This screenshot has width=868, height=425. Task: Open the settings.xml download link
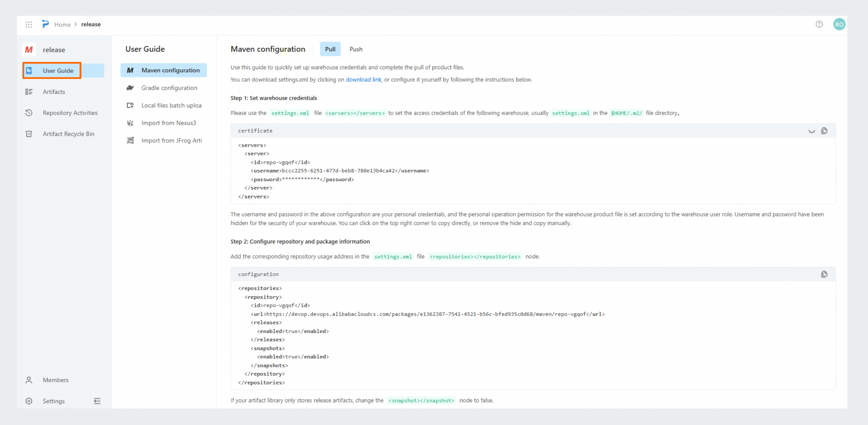pyautogui.click(x=363, y=80)
